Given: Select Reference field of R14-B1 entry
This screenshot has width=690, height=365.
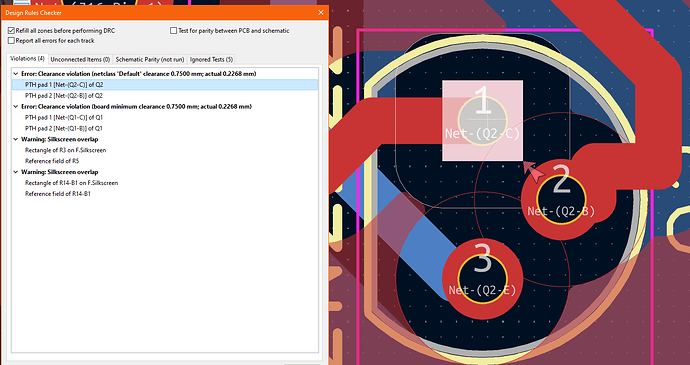Looking at the screenshot, I should (58, 194).
